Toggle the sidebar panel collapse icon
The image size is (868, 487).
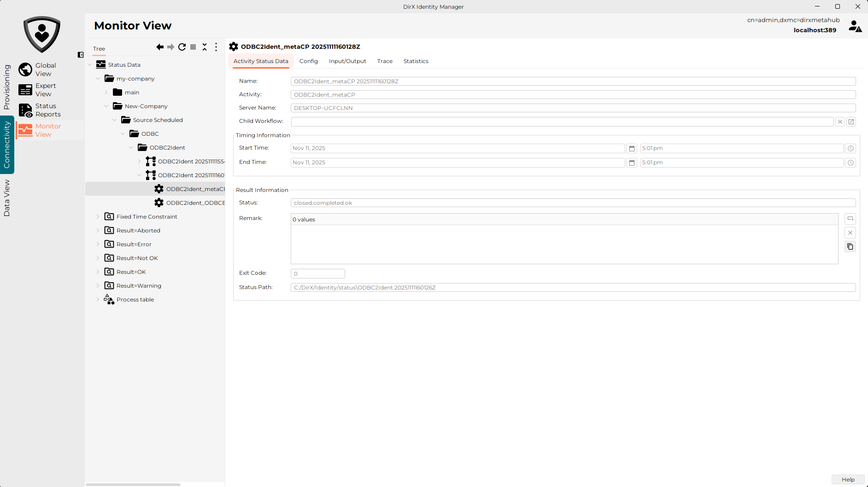coord(81,55)
